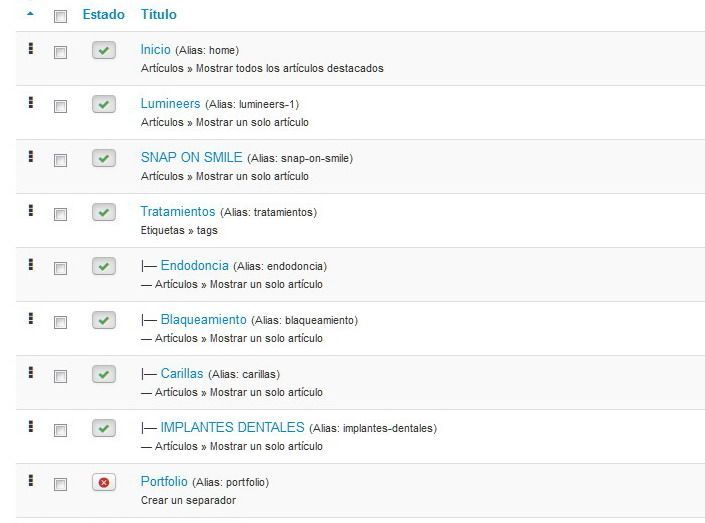Publish Portfolio via its red status icon
This screenshot has height=523, width=705.
pyautogui.click(x=104, y=482)
